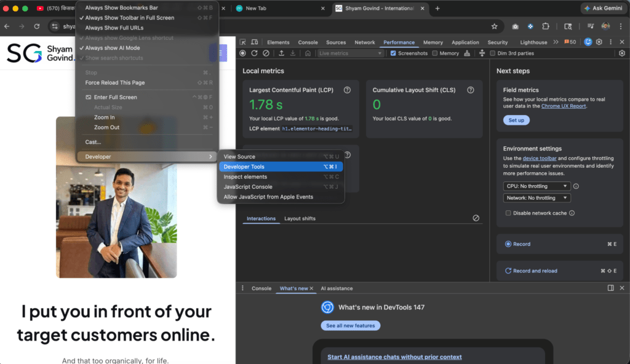
Task: Follow the device toolbar link
Action: coord(540,158)
